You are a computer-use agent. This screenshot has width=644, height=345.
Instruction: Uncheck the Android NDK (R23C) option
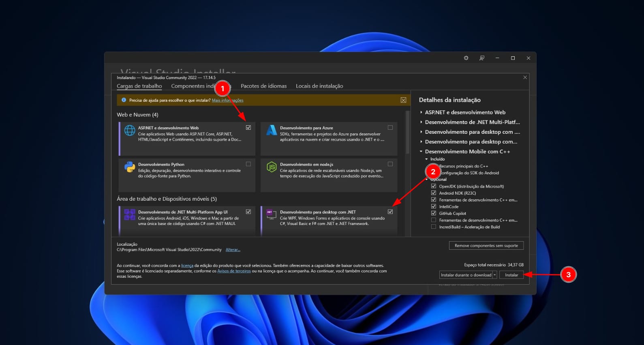coord(434,193)
